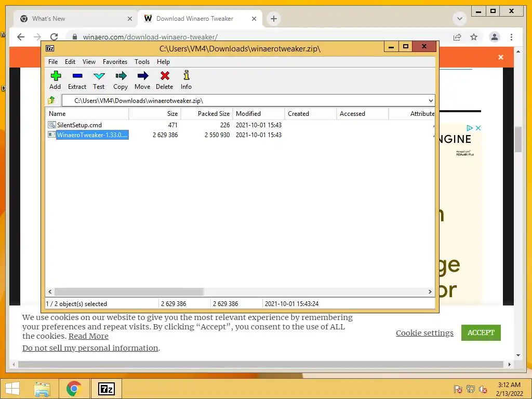532x399 pixels.
Task: Close the What's New tab
Action: pyautogui.click(x=129, y=19)
